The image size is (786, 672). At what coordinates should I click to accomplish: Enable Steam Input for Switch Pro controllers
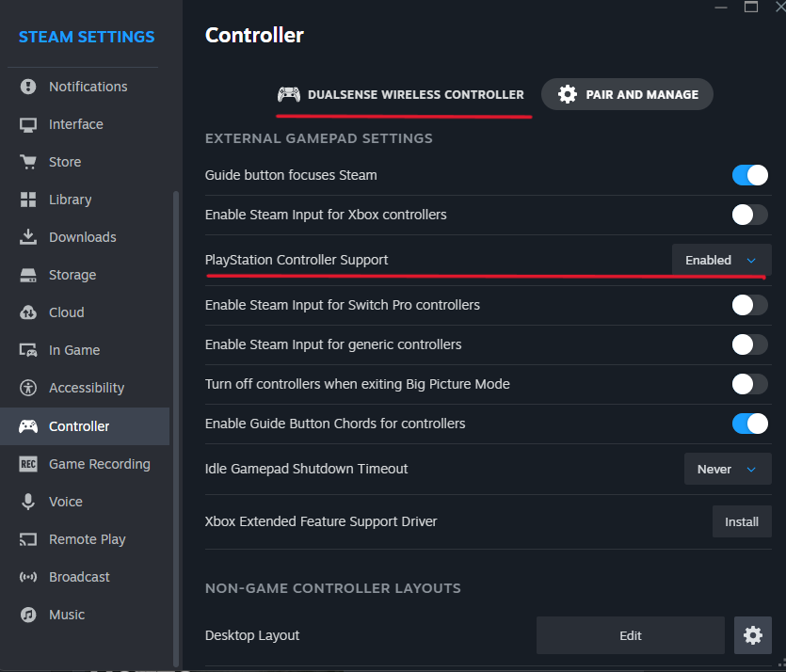pos(750,305)
